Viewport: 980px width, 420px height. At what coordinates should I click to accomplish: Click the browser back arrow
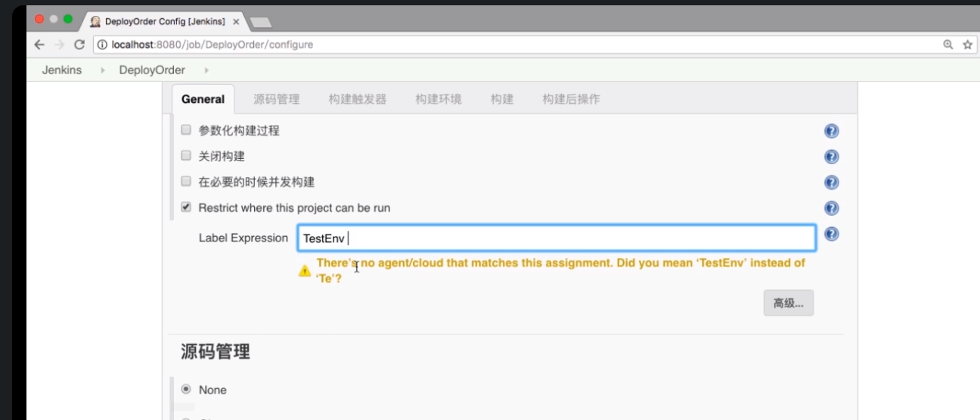pyautogui.click(x=39, y=45)
